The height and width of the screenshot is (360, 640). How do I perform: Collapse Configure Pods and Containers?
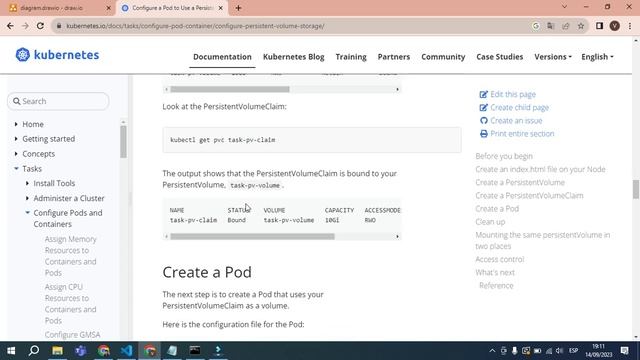click(x=27, y=213)
